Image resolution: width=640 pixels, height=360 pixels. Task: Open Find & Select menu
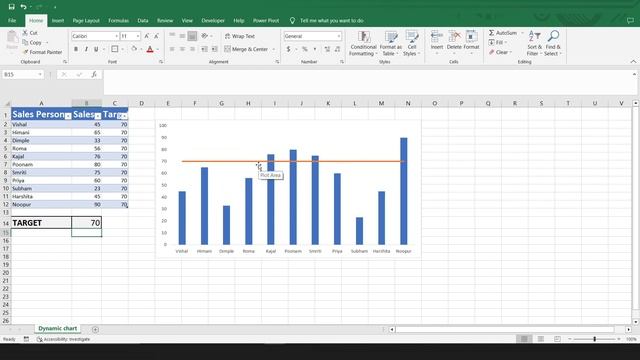pos(553,43)
